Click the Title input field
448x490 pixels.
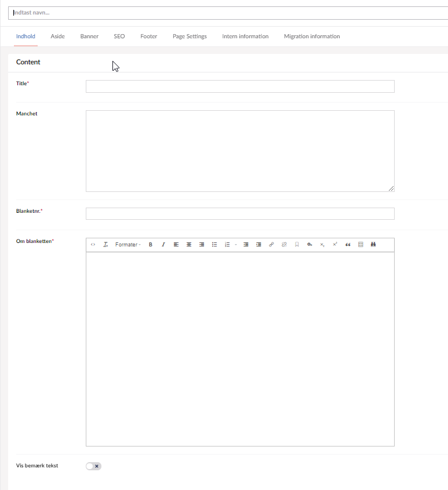click(x=240, y=86)
